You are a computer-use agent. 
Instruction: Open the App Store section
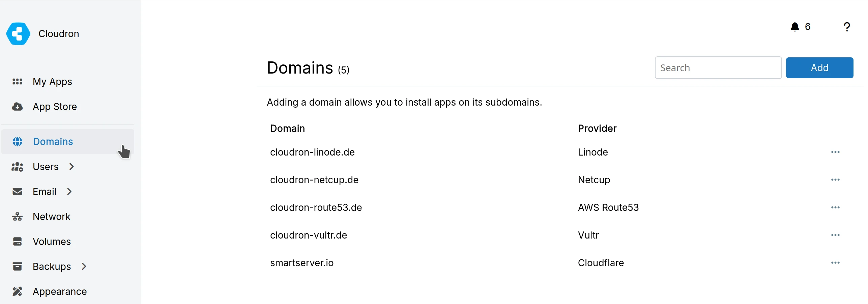55,107
